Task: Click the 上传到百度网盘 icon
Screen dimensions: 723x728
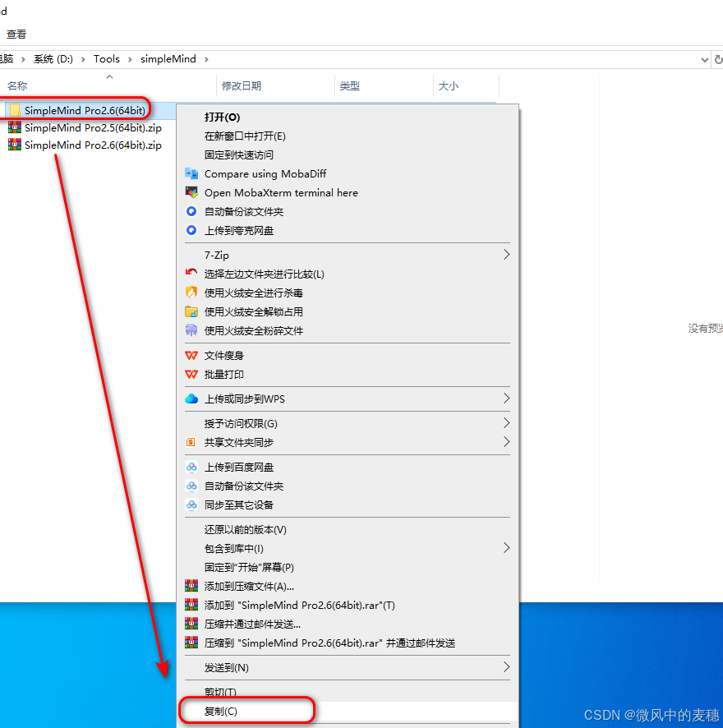Action: click(190, 467)
